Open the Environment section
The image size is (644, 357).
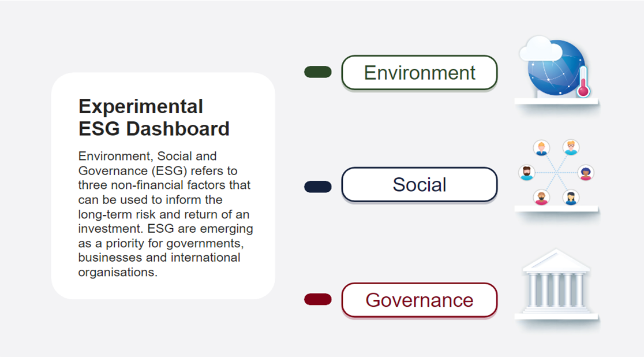(420, 73)
